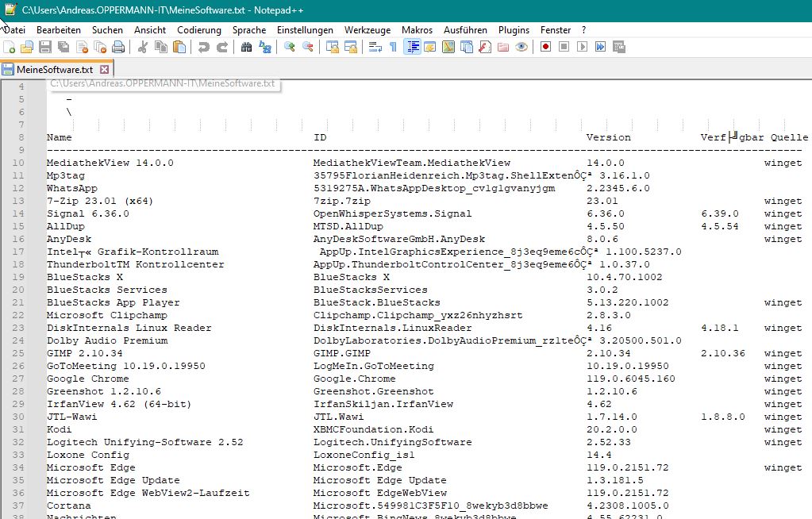Click the text 'Loxone Config'
Image resolution: width=812 pixels, height=519 pixels.
tap(88, 455)
